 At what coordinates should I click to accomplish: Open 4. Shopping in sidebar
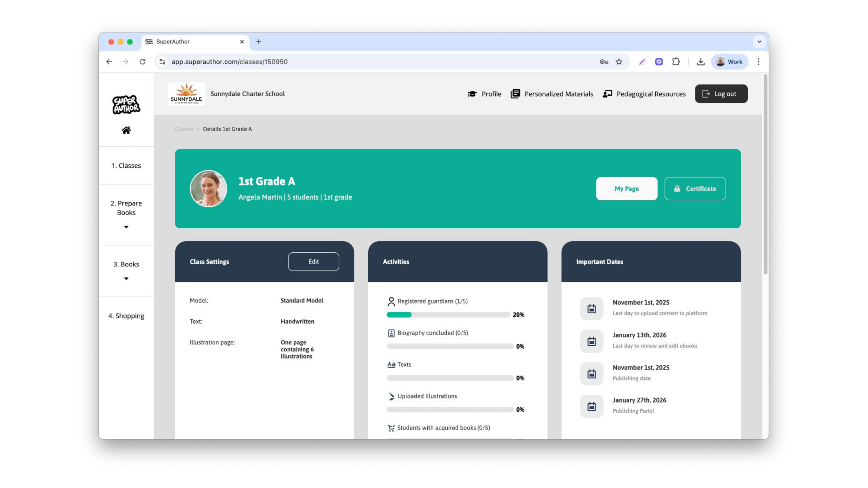[x=126, y=316]
